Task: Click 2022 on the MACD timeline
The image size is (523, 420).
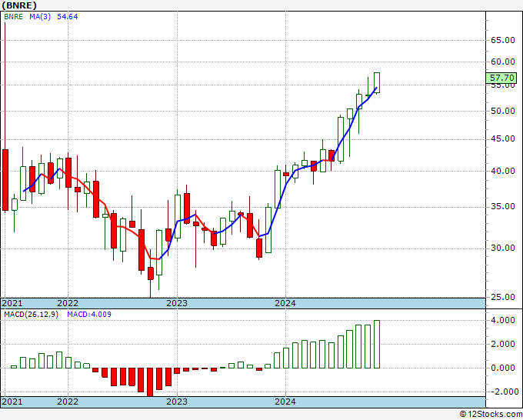Action: [68, 402]
